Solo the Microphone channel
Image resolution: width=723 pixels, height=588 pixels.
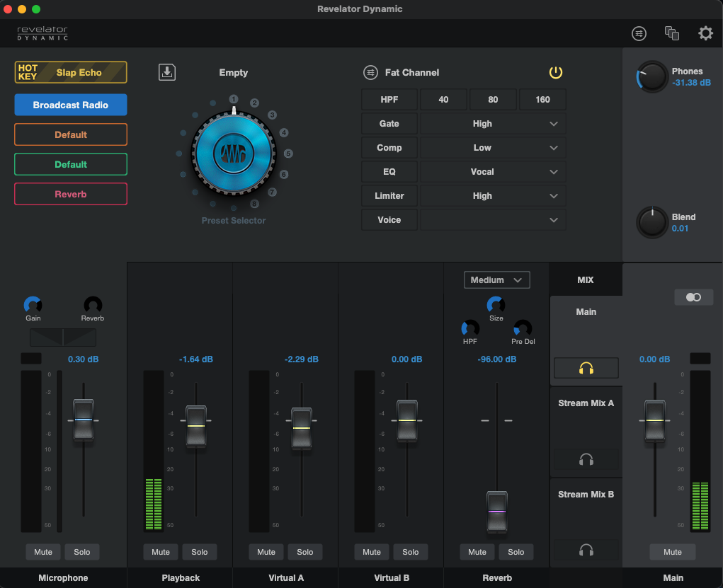82,552
